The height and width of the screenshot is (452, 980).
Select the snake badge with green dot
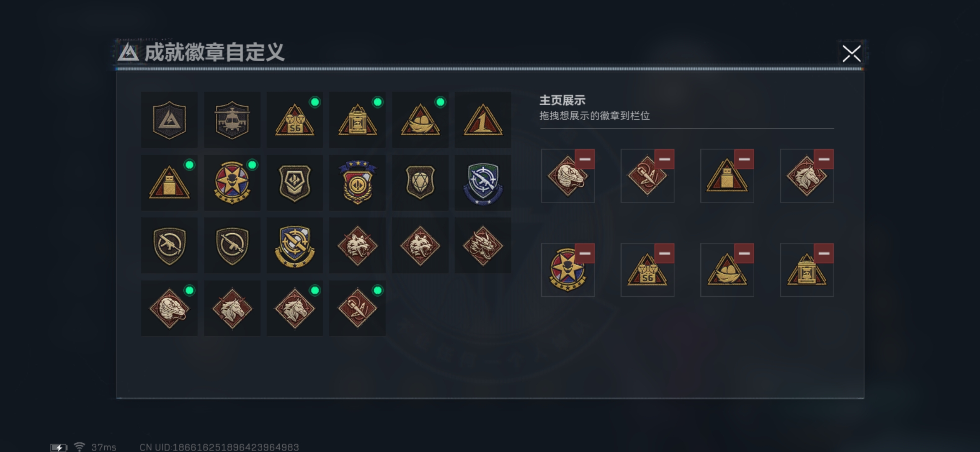pyautogui.click(x=169, y=308)
